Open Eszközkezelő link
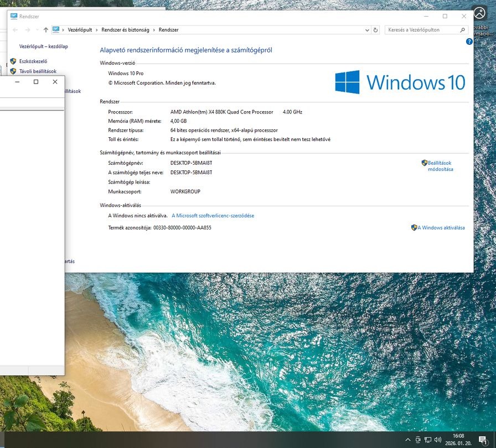Image resolution: width=496 pixels, height=448 pixels. 33,61
